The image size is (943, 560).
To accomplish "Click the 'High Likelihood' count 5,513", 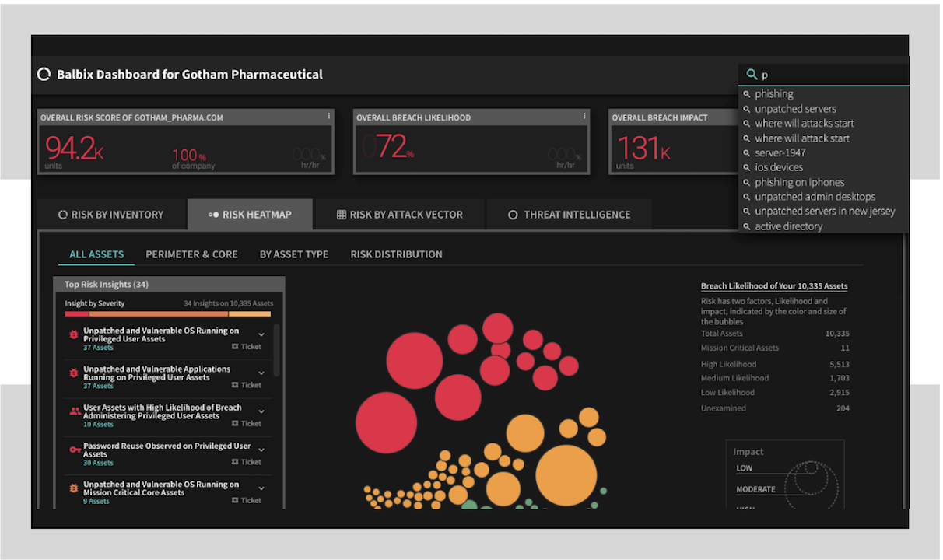I will point(840,365).
